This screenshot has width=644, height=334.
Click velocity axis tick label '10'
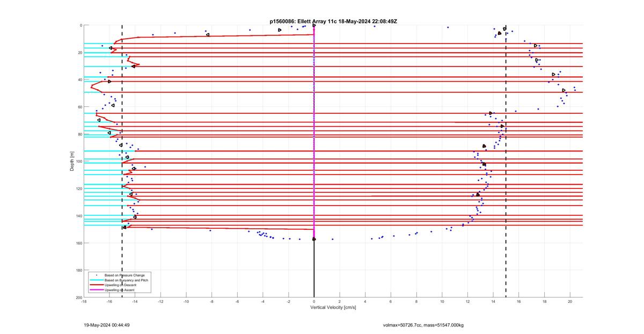click(x=442, y=301)
